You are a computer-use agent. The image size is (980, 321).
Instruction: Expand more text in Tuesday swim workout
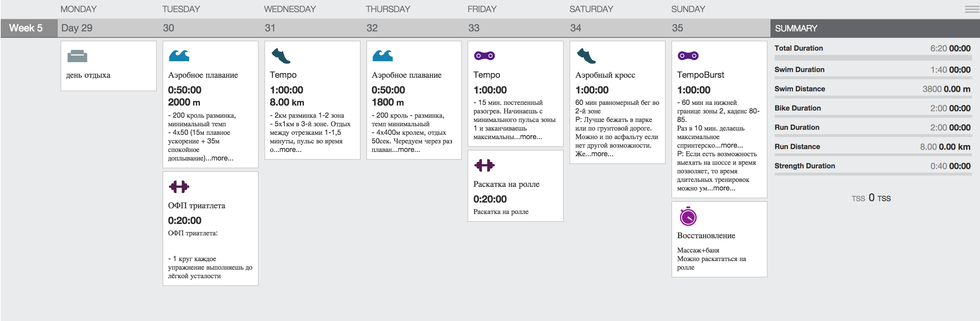point(223,158)
